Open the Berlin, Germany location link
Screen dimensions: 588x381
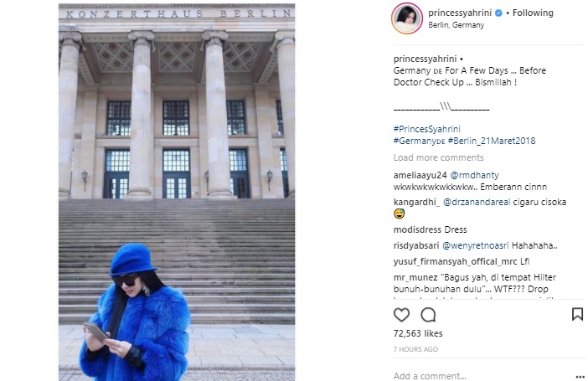click(456, 25)
